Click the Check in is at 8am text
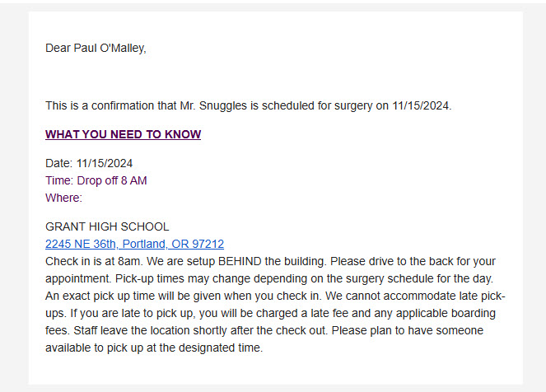This screenshot has width=546, height=392. pyautogui.click(x=94, y=261)
